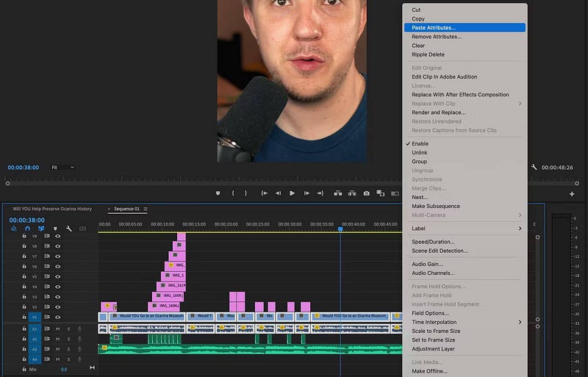Open the Timeline Display Settings wrench
The width and height of the screenshot is (588, 377).
tap(68, 229)
